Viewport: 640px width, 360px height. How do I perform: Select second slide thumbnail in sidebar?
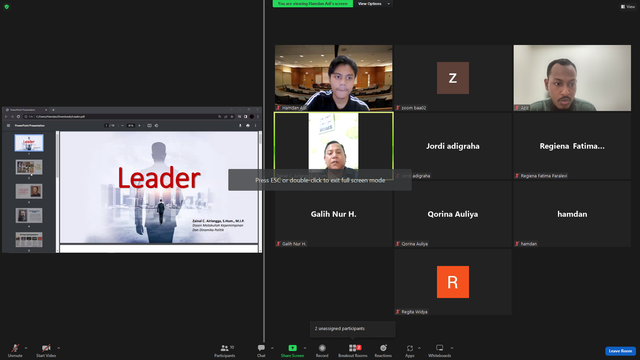tap(29, 167)
